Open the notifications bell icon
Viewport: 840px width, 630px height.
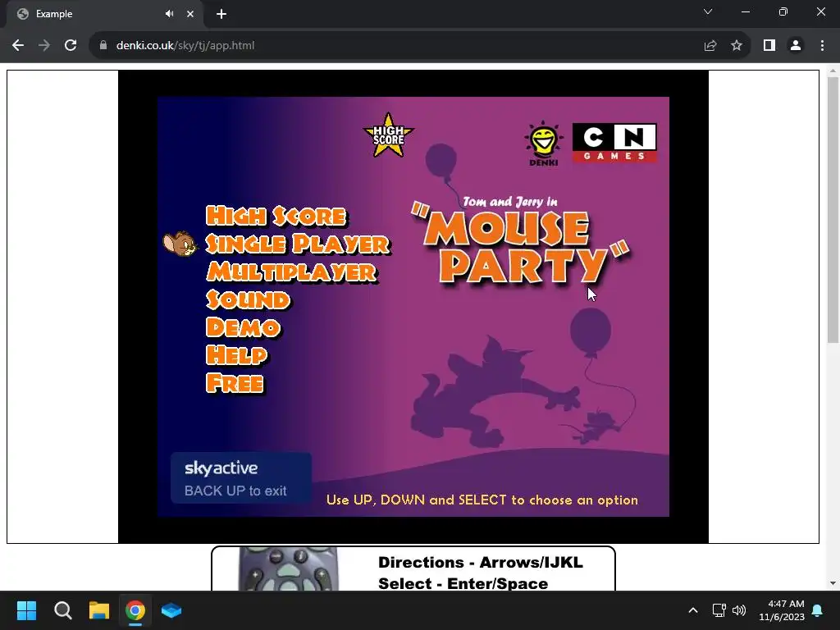click(x=818, y=610)
